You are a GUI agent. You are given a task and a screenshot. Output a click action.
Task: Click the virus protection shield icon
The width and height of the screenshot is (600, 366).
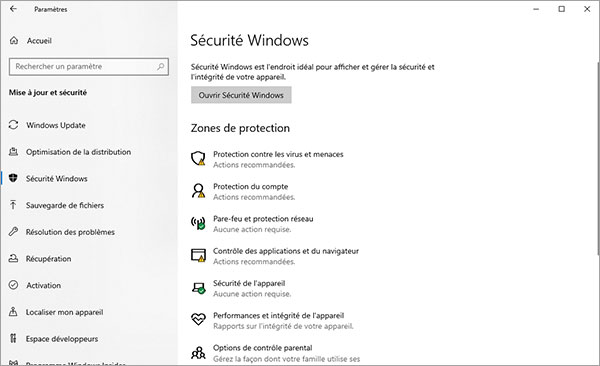coord(198,158)
